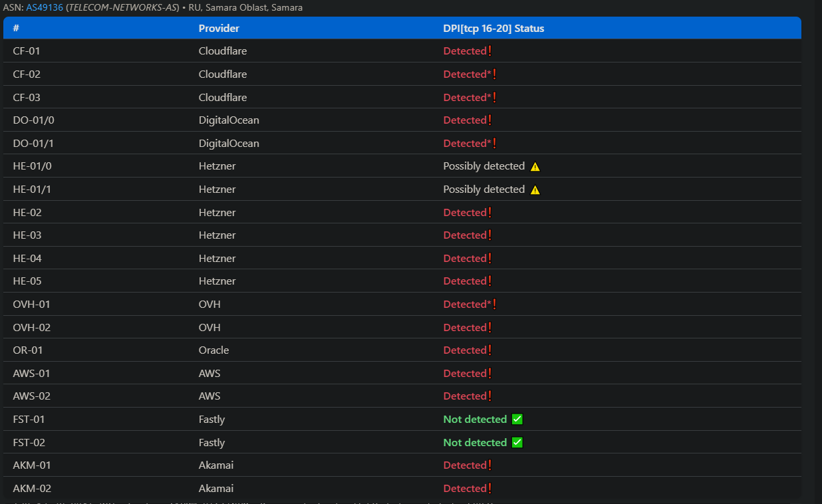822x504 pixels.
Task: Select the AKM-01 row identifier
Action: pos(32,465)
